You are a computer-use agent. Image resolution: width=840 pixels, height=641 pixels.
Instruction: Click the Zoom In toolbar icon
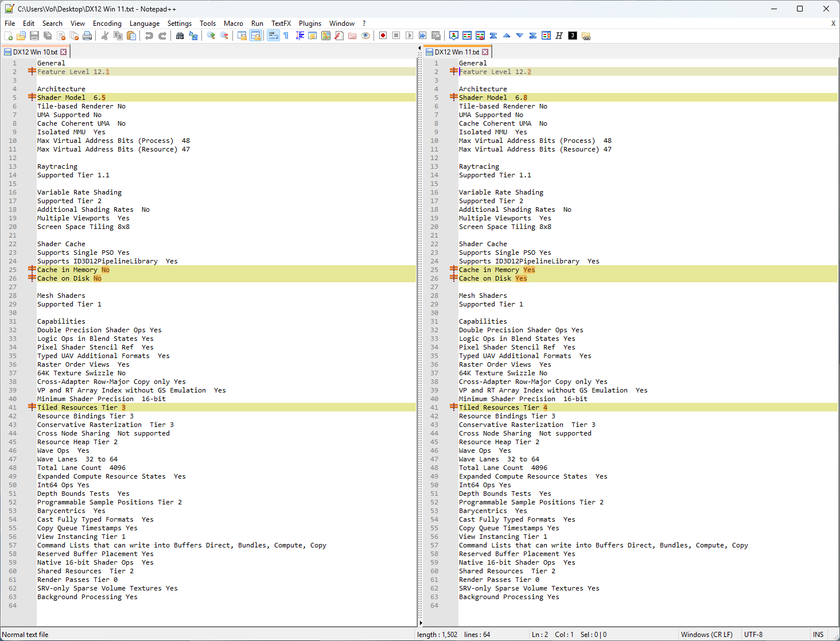(211, 36)
